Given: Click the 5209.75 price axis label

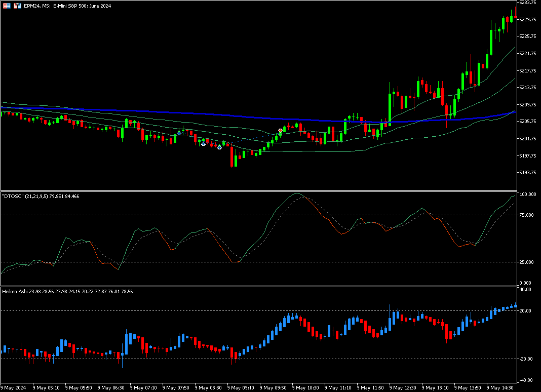Looking at the screenshot, I should coord(527,104).
